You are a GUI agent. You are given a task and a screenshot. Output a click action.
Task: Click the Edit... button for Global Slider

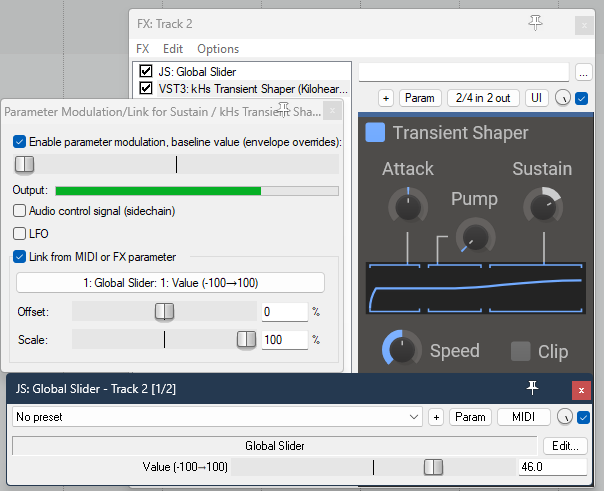pyautogui.click(x=564, y=445)
